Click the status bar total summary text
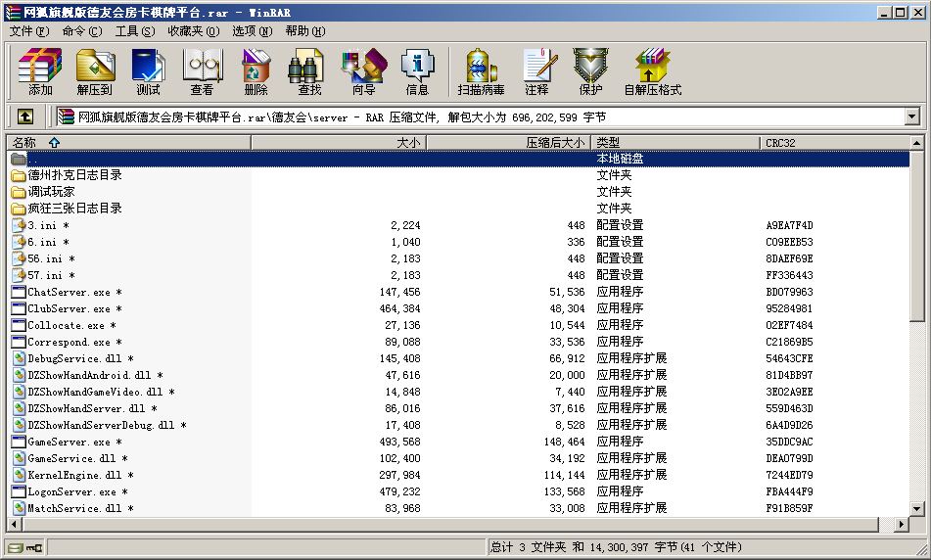This screenshot has height=560, width=931. (x=616, y=547)
